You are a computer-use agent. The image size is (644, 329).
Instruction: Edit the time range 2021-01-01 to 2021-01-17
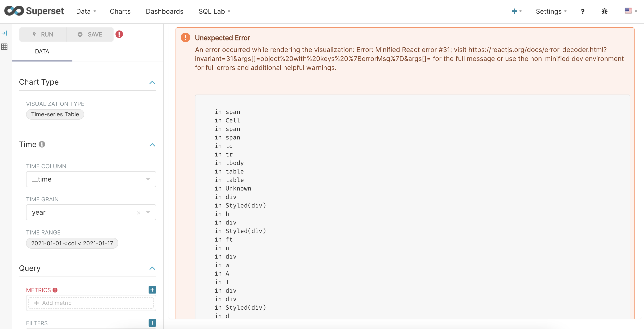point(72,243)
